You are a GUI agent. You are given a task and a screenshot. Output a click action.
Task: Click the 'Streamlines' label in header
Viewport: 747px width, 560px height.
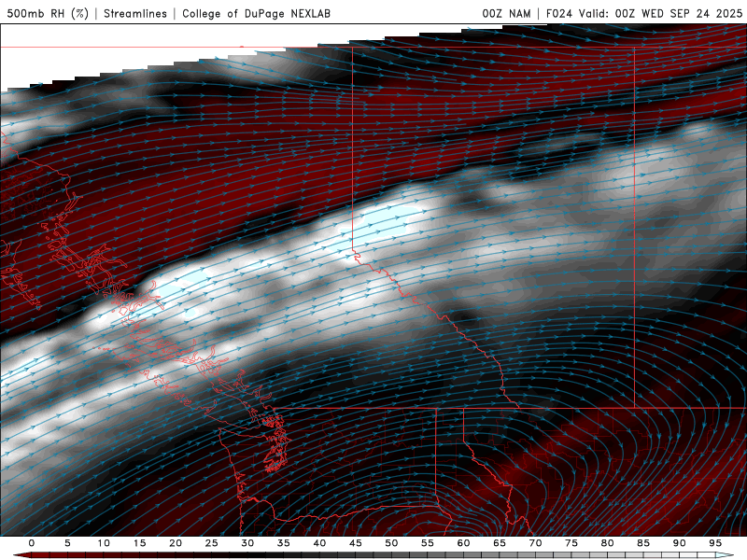click(135, 13)
